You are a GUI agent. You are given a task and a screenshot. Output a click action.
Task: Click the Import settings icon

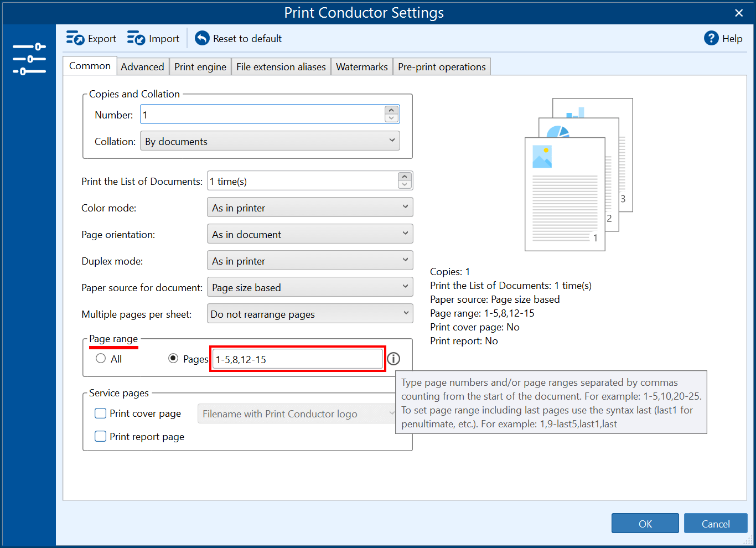tap(136, 38)
